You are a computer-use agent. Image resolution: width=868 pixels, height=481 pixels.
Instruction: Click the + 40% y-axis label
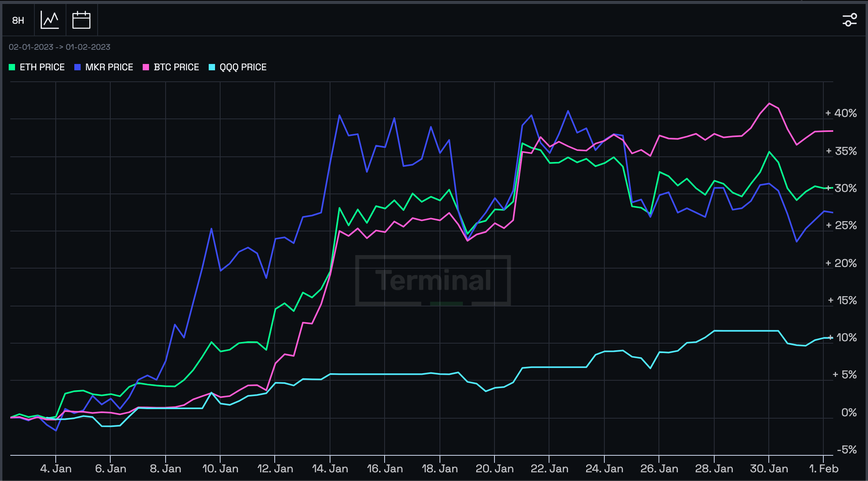(841, 113)
